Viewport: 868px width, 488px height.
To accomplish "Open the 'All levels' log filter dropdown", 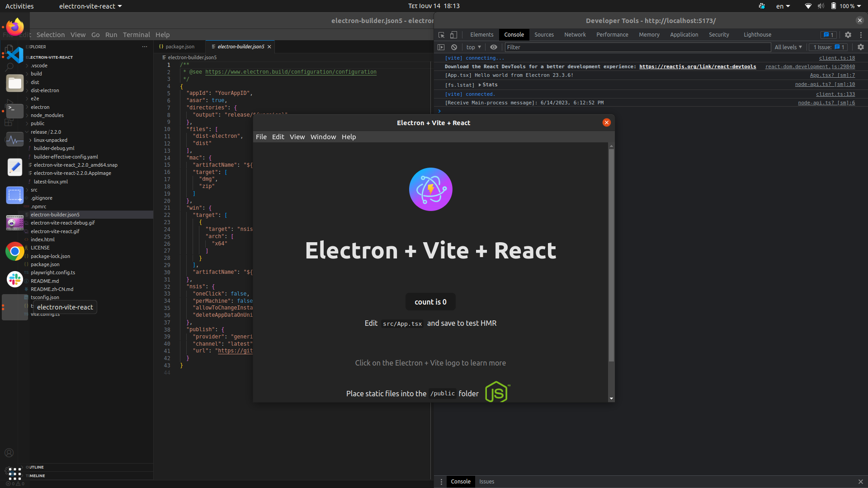I will [x=788, y=47].
